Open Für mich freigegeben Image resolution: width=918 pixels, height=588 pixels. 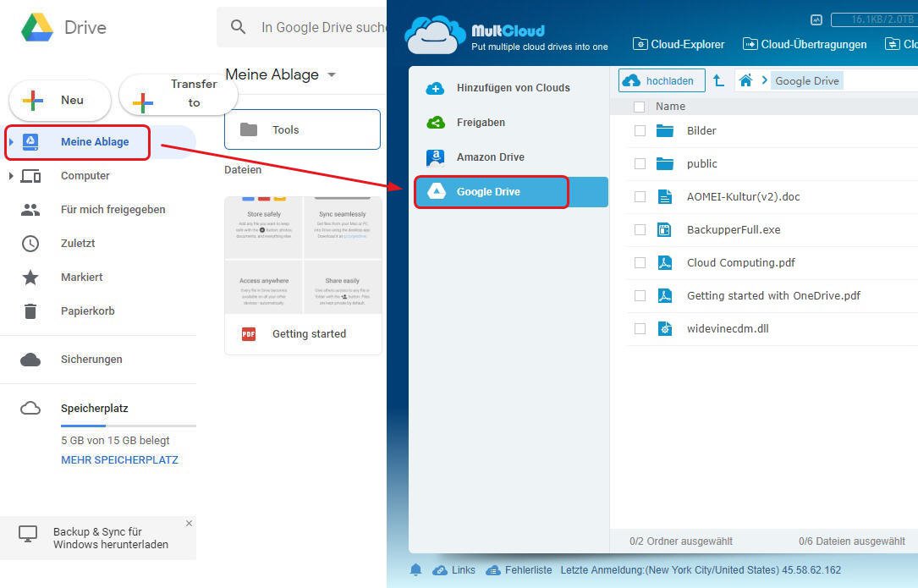(x=113, y=210)
